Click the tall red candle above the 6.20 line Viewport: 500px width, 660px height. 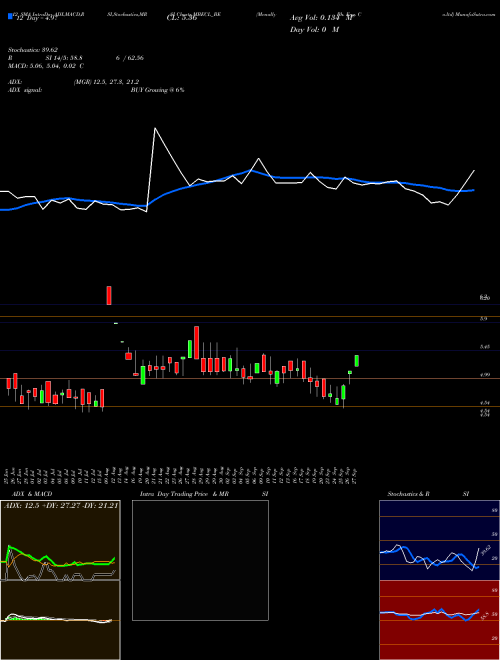(109, 295)
